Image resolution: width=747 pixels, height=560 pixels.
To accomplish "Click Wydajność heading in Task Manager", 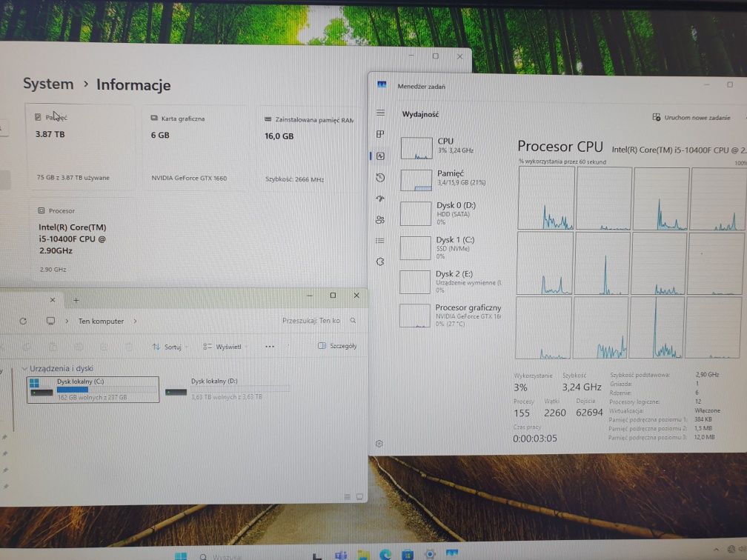I will click(x=420, y=114).
